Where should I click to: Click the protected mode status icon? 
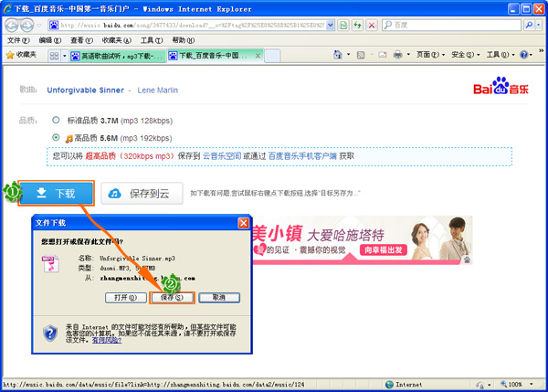pyautogui.click(x=479, y=385)
